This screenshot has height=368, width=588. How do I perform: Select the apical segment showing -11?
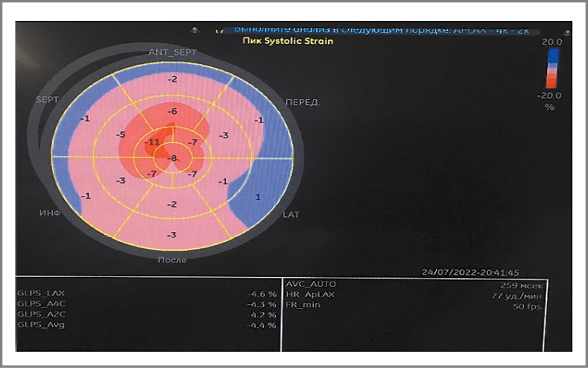point(153,143)
